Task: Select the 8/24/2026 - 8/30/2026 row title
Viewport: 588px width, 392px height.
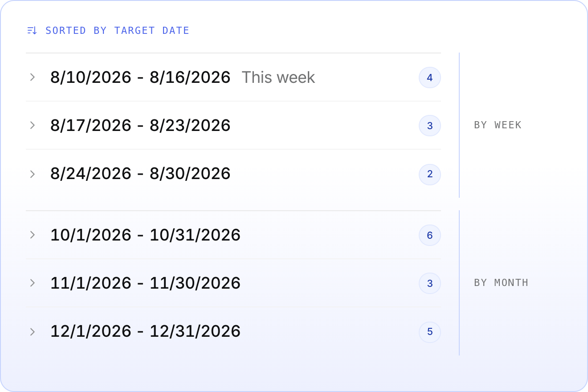Action: (x=140, y=173)
